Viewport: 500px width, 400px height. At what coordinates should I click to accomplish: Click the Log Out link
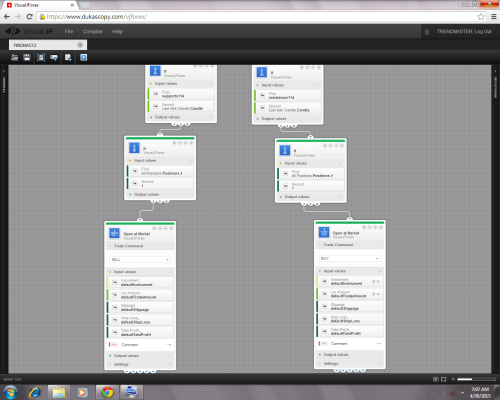coord(483,31)
